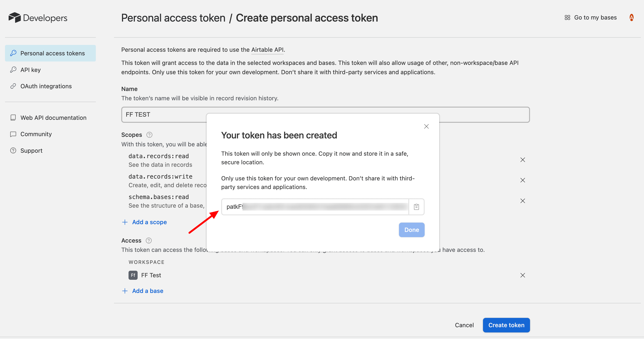The height and width of the screenshot is (339, 644).
Task: Remove the data.records:read scope
Action: tap(523, 160)
